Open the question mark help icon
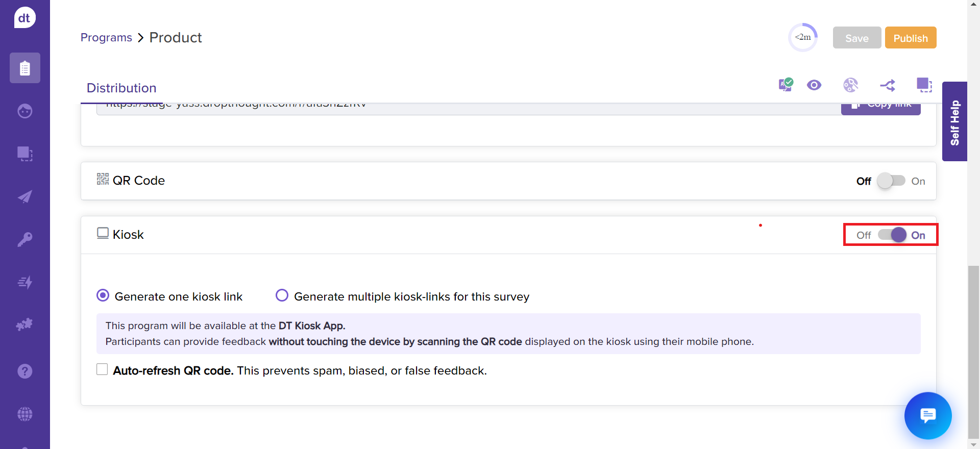The image size is (980, 449). tap(24, 371)
